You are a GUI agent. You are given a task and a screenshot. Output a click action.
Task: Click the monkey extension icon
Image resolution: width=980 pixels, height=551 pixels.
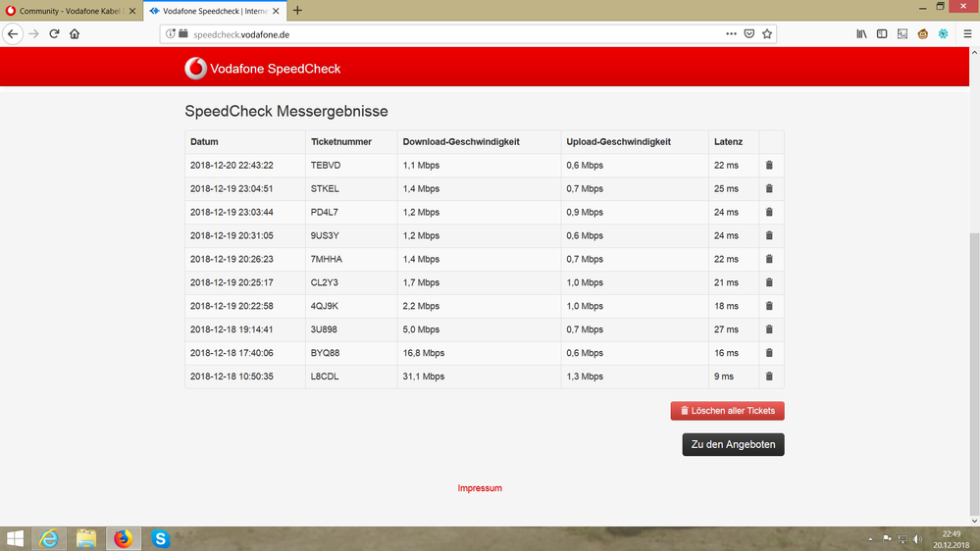point(922,33)
